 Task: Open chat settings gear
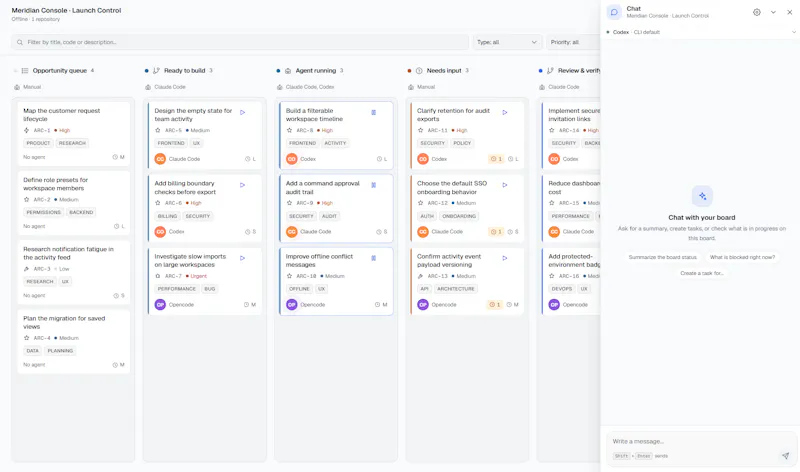point(757,12)
